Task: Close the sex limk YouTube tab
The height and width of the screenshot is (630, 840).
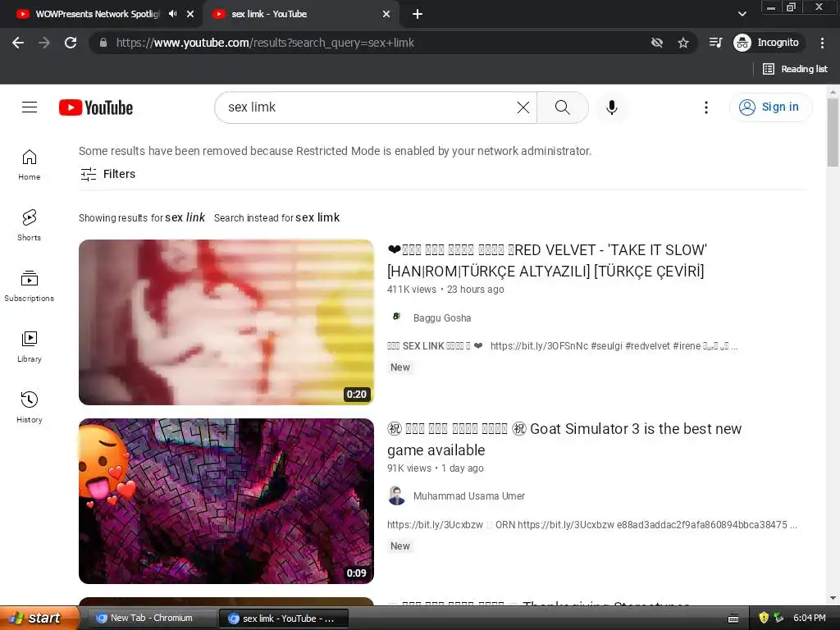Action: pyautogui.click(x=386, y=15)
